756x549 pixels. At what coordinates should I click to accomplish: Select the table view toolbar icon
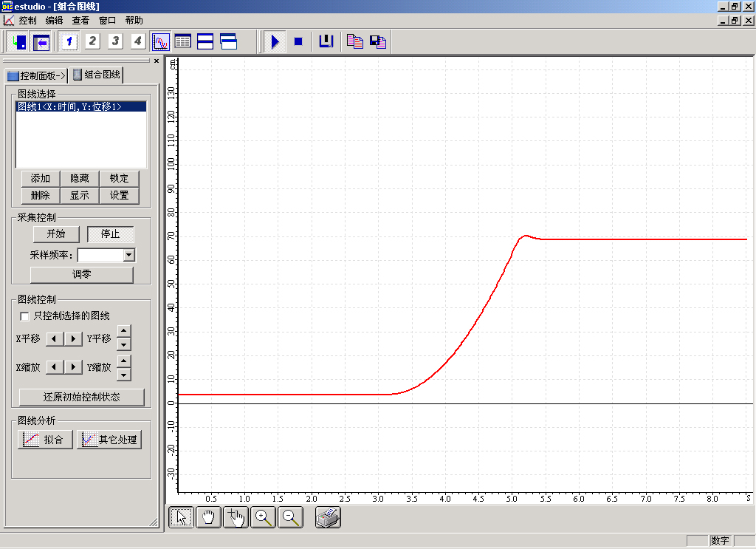tap(182, 41)
